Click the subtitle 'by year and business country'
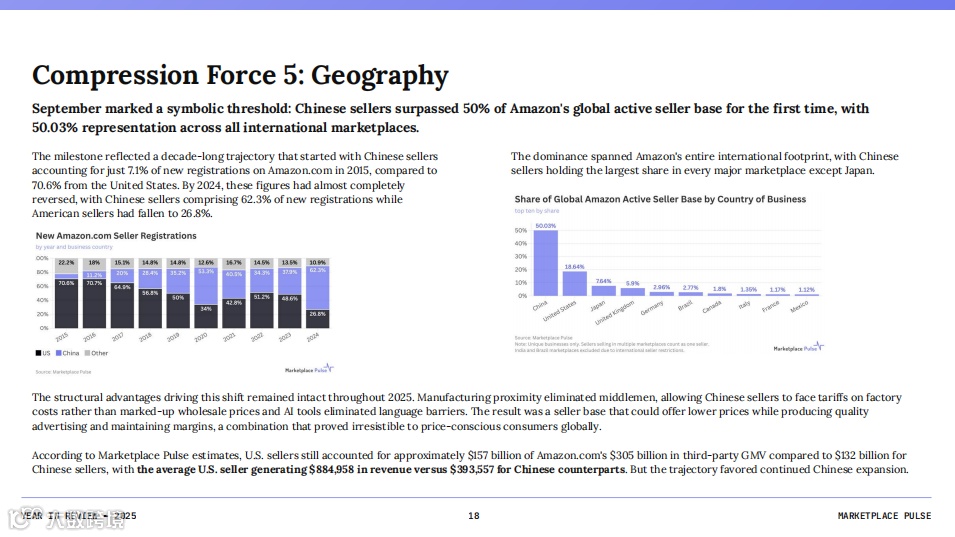 click(74, 247)
